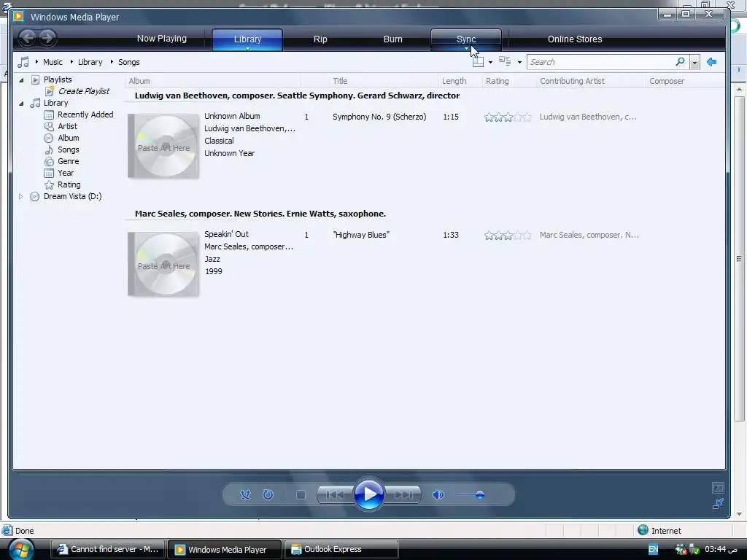The image size is (747, 560).
Task: Toggle shuffle mode
Action: tap(245, 495)
